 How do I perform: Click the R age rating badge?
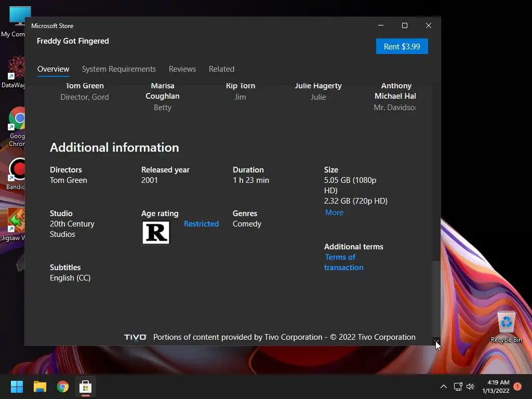pyautogui.click(x=156, y=233)
